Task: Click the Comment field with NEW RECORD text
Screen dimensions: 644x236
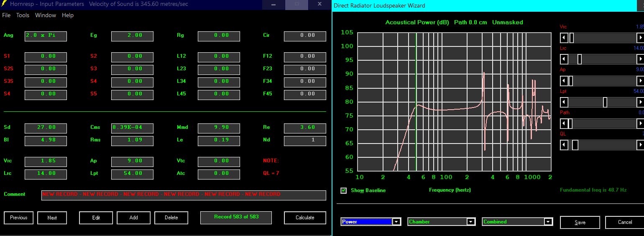Action: point(184,195)
